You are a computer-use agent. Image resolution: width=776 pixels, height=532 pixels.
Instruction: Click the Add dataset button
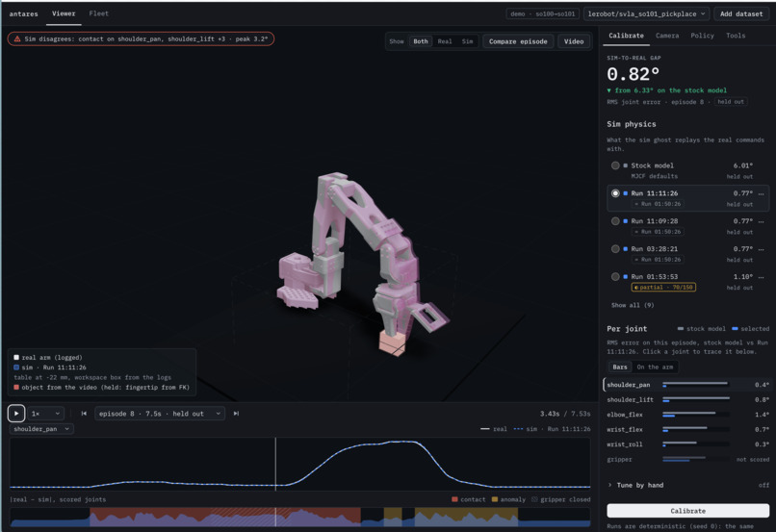pos(741,13)
